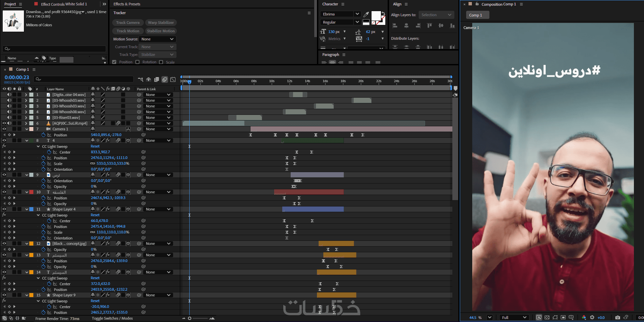Align layers horizontally to center
This screenshot has height=322, width=644.
pos(407,26)
